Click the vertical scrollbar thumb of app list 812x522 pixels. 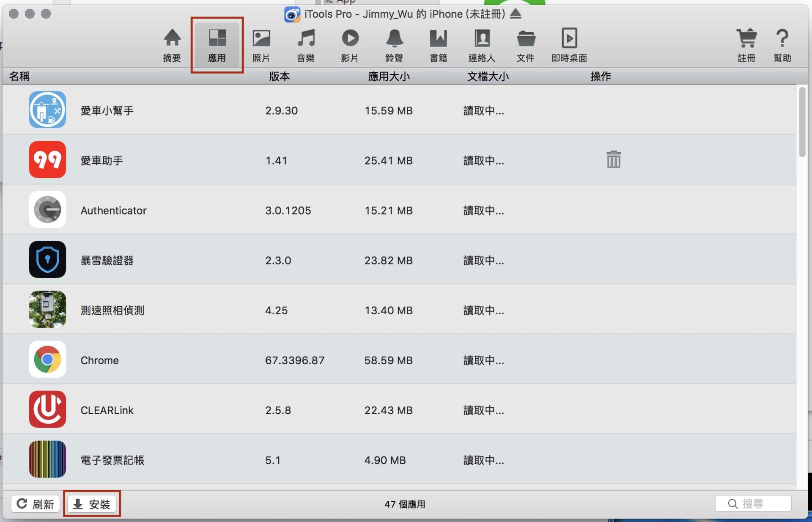802,122
